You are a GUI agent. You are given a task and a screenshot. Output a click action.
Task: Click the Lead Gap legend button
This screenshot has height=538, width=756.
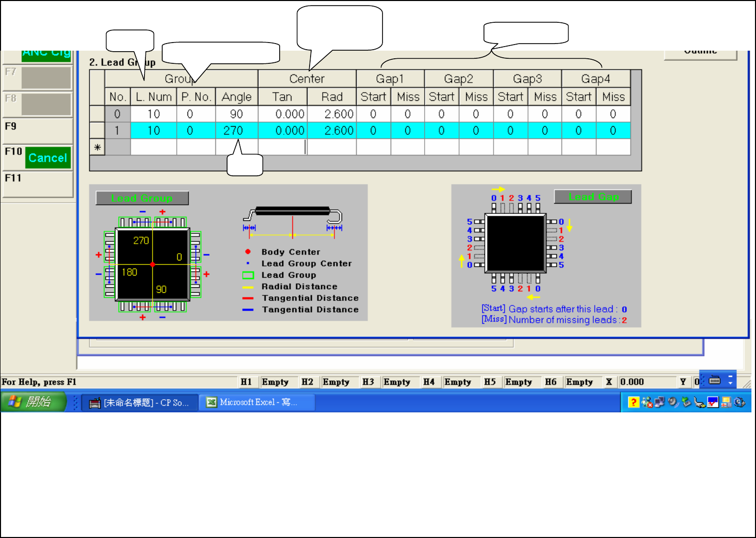click(593, 197)
